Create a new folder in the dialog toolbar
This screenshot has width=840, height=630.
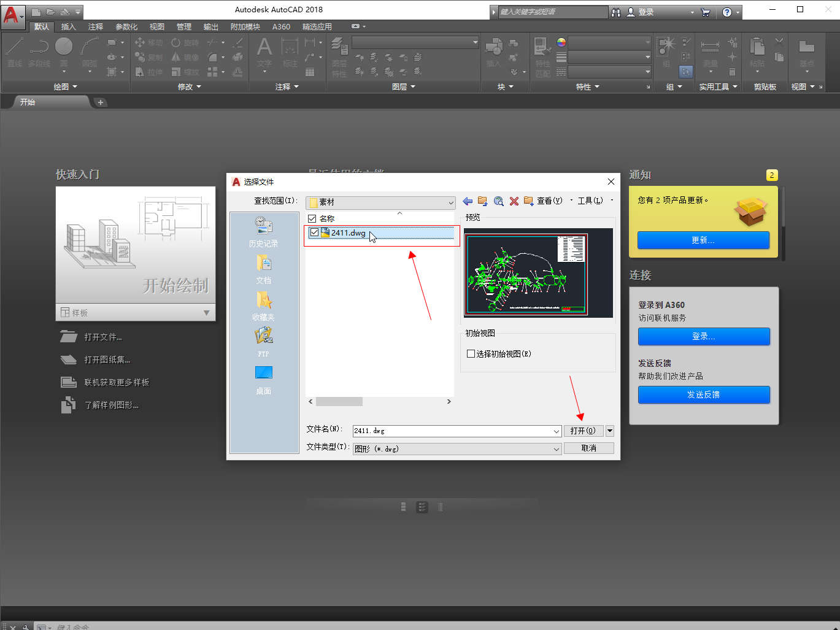[528, 201]
